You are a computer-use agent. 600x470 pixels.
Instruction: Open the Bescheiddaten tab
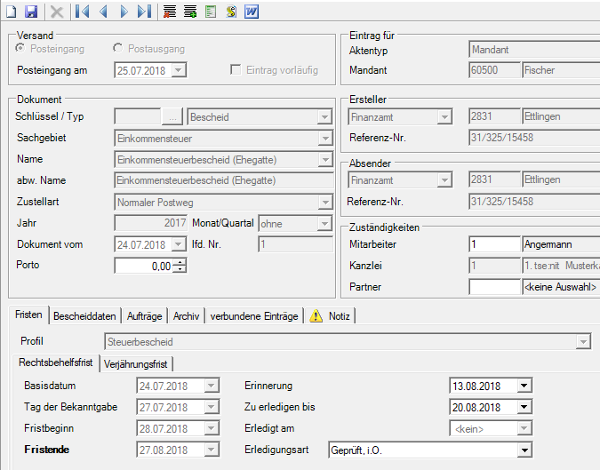[85, 316]
